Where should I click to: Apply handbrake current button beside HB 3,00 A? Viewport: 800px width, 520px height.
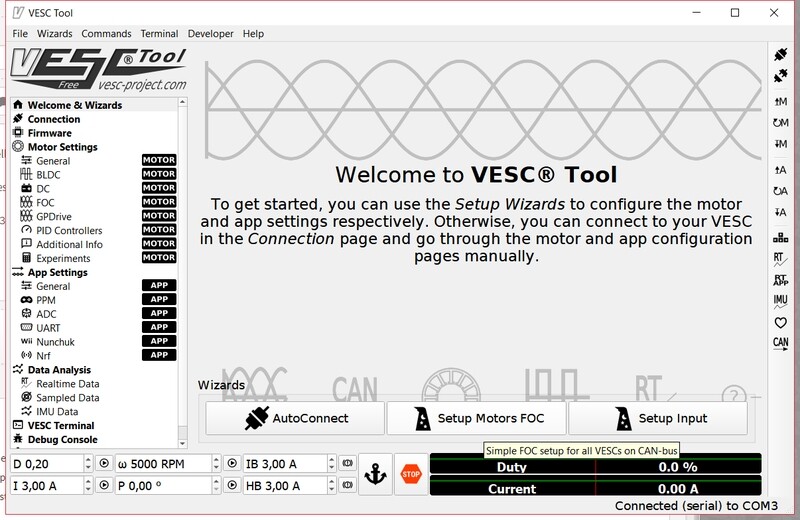pyautogui.click(x=347, y=485)
